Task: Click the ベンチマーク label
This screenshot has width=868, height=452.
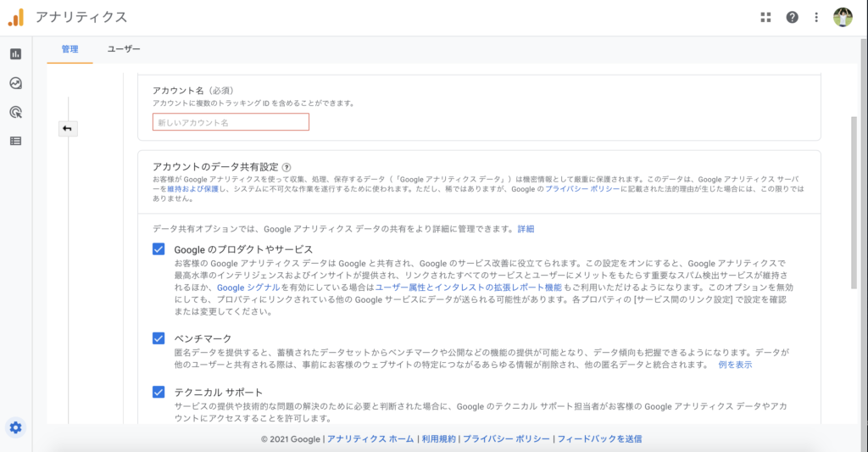Action: (203, 338)
